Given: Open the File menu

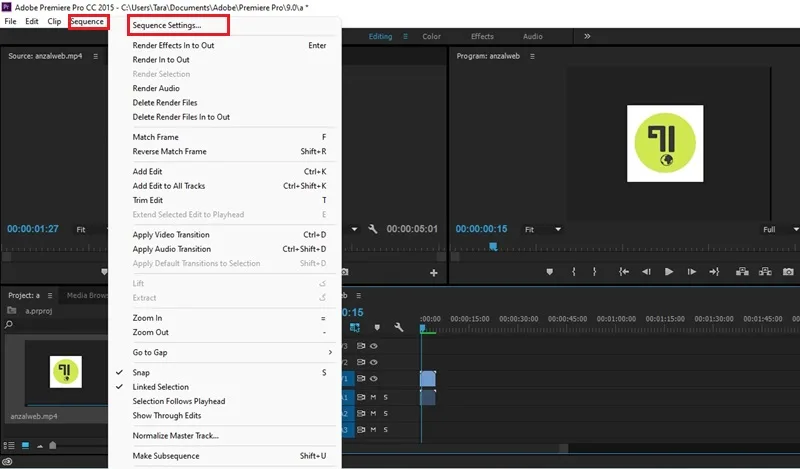Looking at the screenshot, I should [x=10, y=21].
